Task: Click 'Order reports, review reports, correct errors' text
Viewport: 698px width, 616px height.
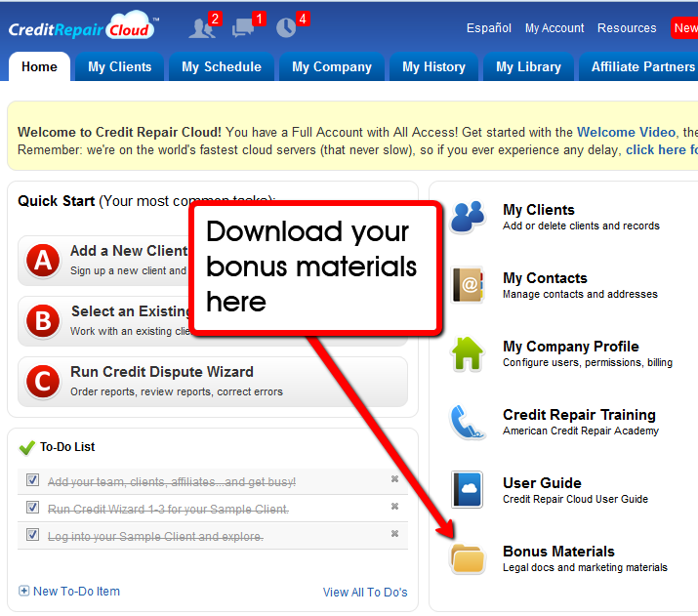Action: [177, 391]
